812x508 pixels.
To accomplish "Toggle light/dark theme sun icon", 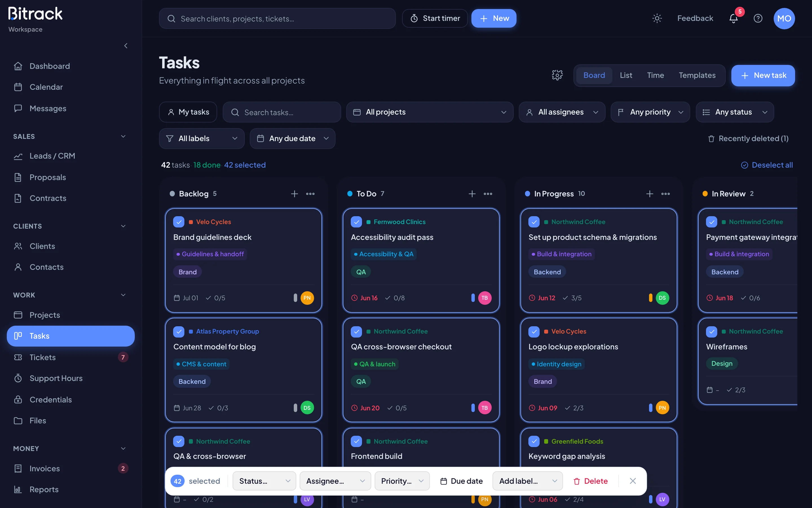I will pyautogui.click(x=657, y=18).
